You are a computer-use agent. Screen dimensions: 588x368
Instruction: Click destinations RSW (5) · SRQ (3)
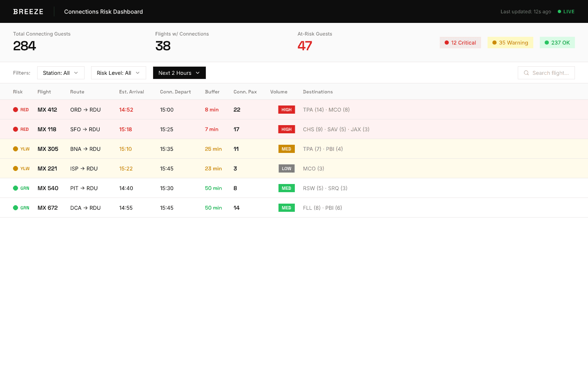(325, 188)
